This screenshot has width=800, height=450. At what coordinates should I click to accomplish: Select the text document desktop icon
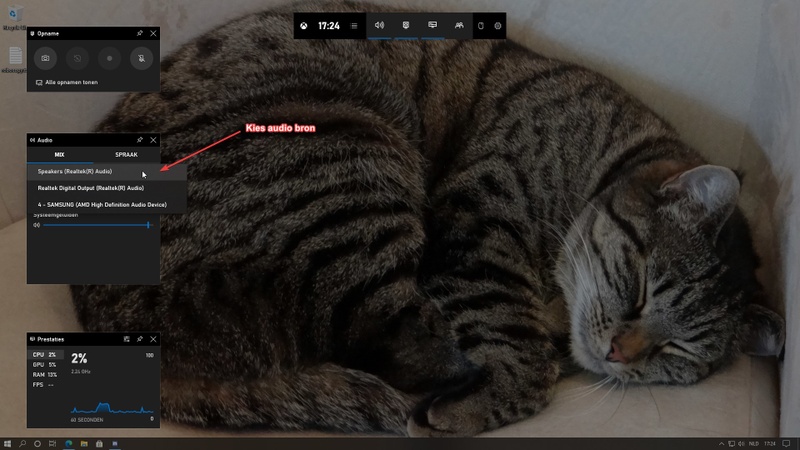point(14,59)
